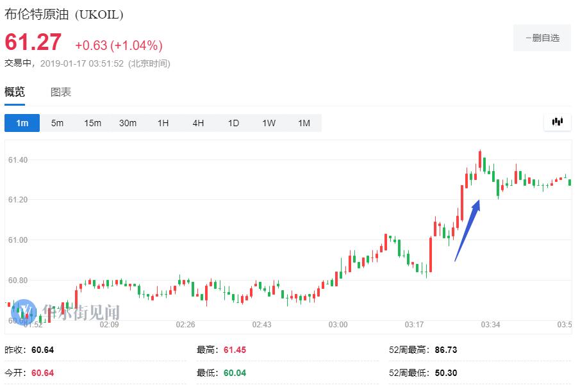Open the 图表 tab

coord(61,92)
